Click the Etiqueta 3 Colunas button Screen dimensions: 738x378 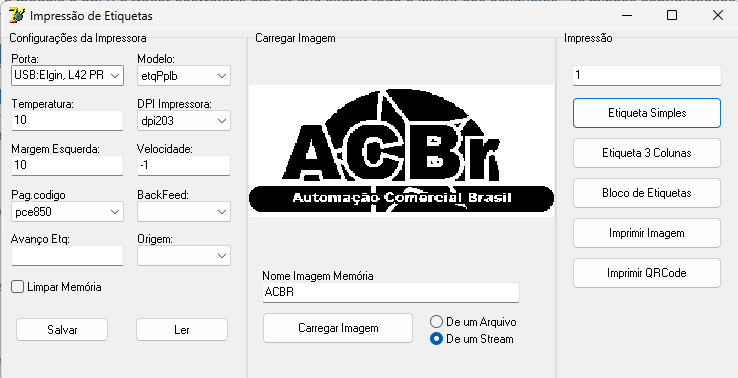tap(647, 153)
